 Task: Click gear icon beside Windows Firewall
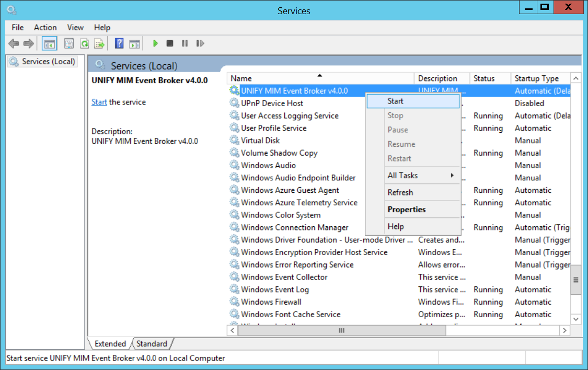[234, 302]
